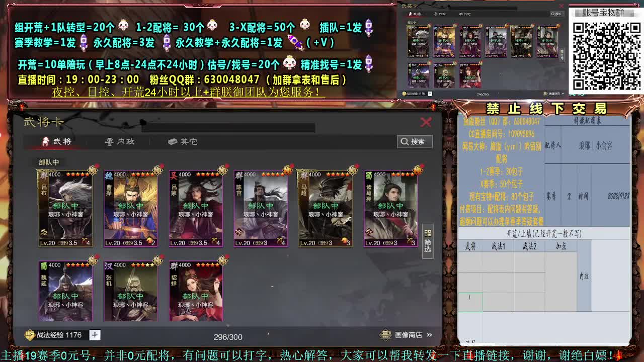Open the 吕蒙 general card
644x362 pixels.
coord(196,209)
